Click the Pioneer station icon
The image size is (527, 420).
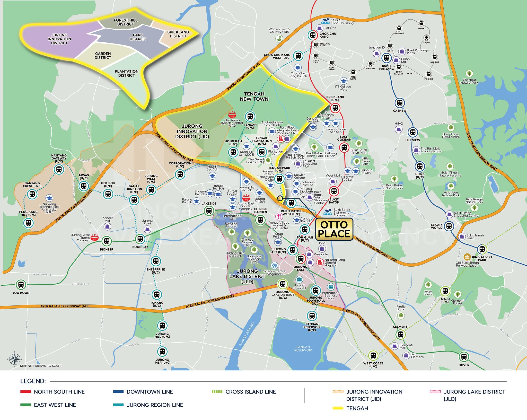click(x=107, y=241)
